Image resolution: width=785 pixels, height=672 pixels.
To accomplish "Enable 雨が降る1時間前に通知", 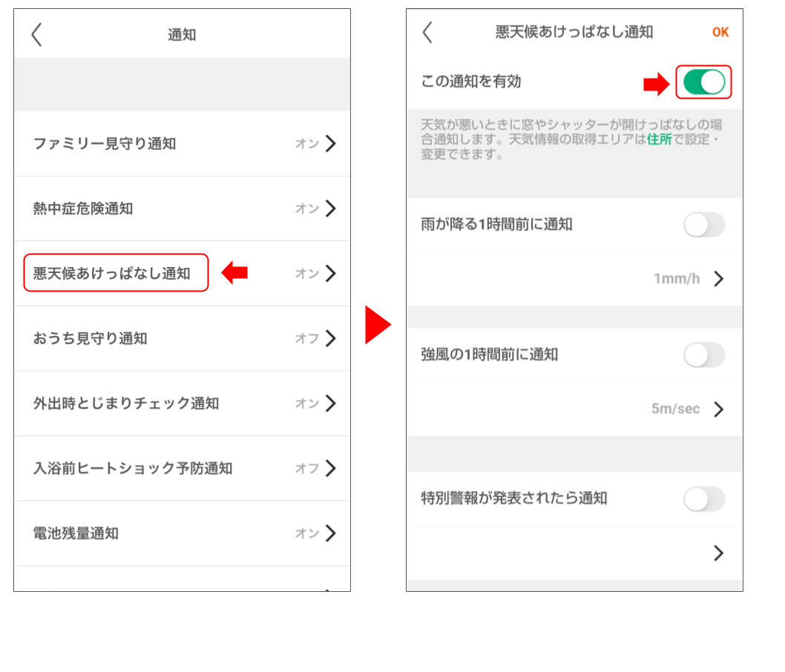I will point(704,225).
